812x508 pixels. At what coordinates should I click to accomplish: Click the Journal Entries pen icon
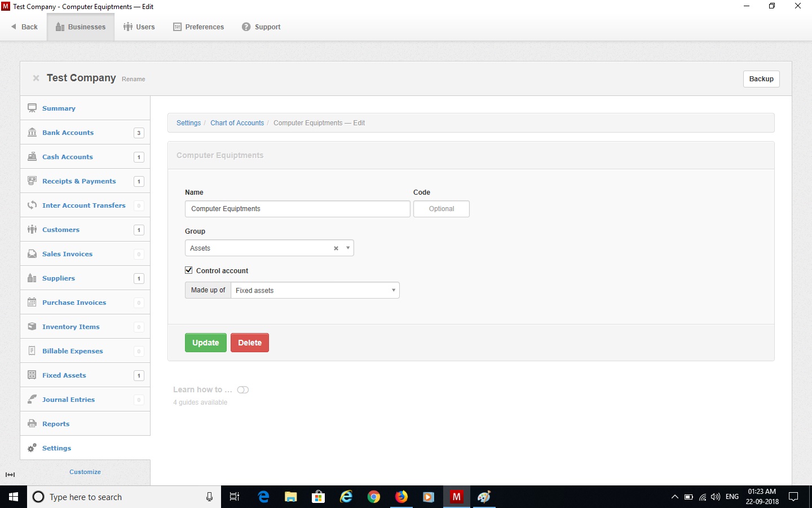pos(32,399)
